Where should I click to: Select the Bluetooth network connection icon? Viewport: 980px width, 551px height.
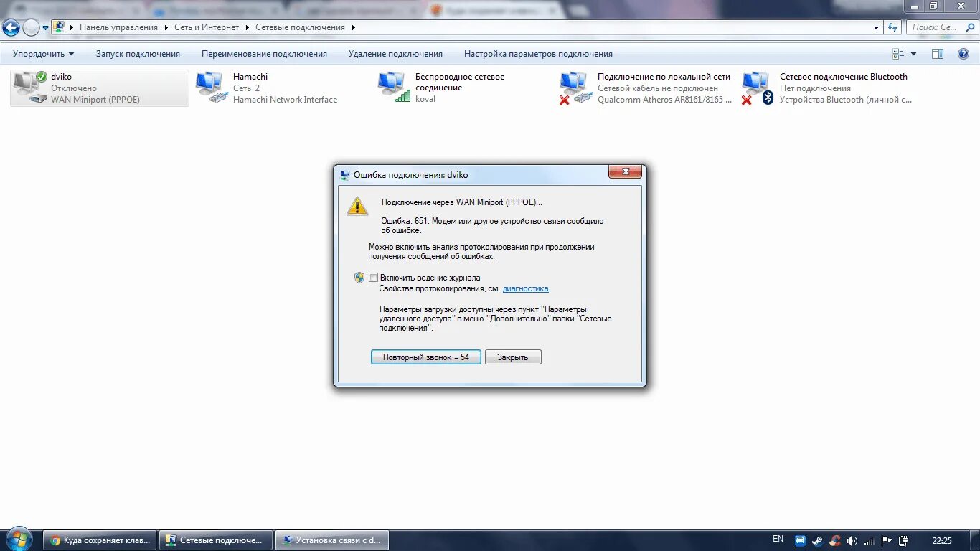pos(758,88)
